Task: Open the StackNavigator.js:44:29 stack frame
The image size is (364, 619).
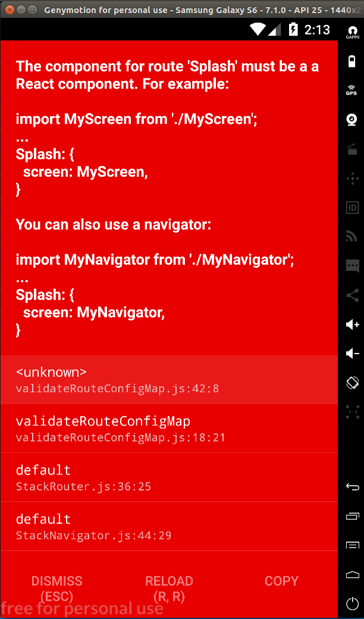Action: point(169,526)
